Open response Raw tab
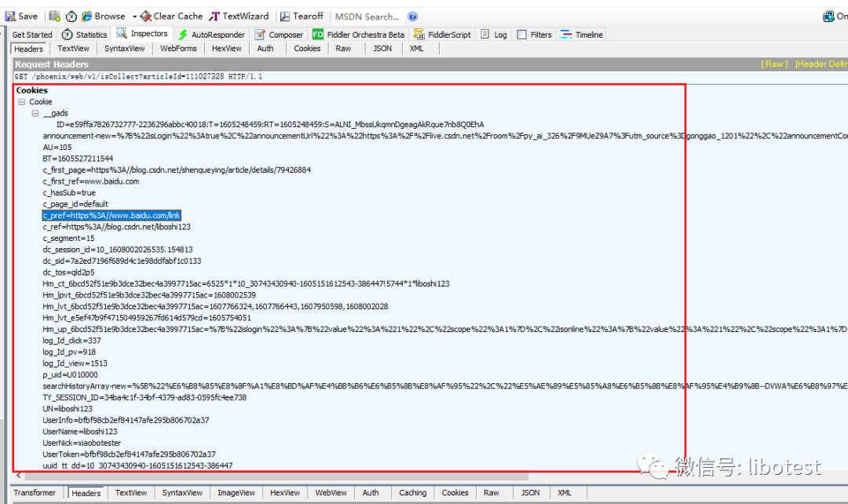848x504 pixels. (x=491, y=493)
